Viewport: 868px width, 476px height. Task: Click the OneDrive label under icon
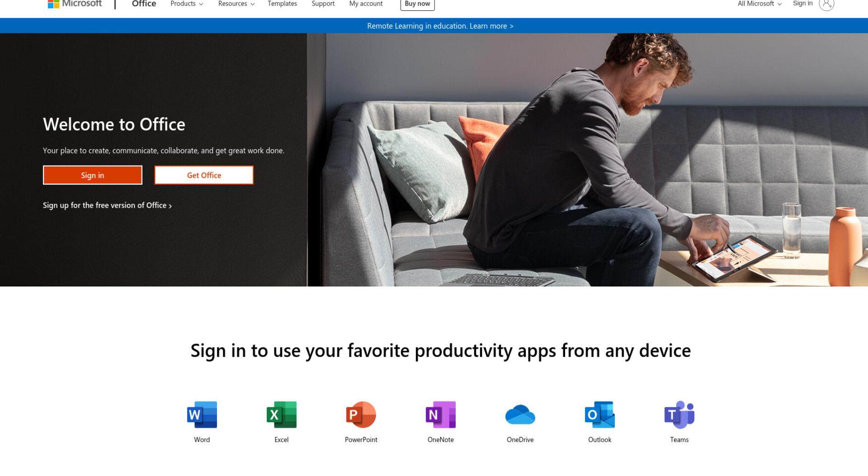520,440
